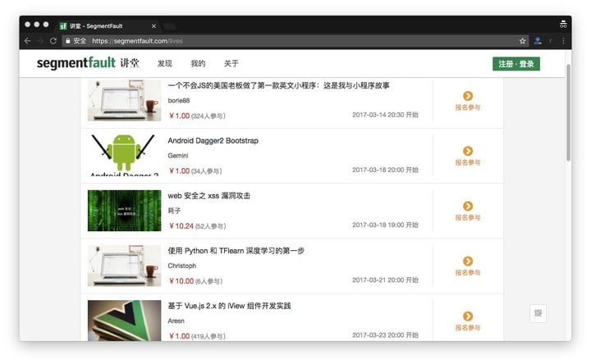Open 基于 Vue.js 2.x 的 iView title
591x364 pixels.
pyautogui.click(x=229, y=306)
